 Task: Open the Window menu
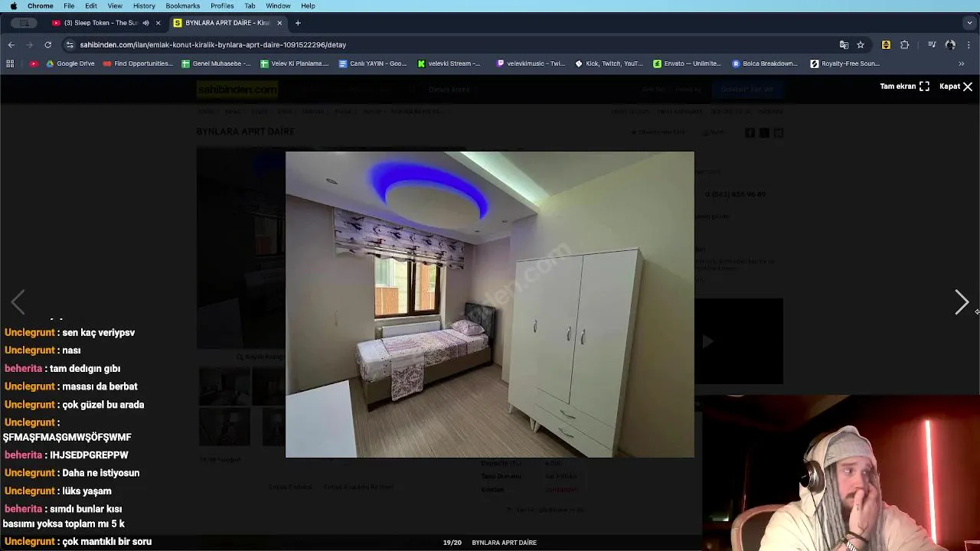(x=278, y=6)
